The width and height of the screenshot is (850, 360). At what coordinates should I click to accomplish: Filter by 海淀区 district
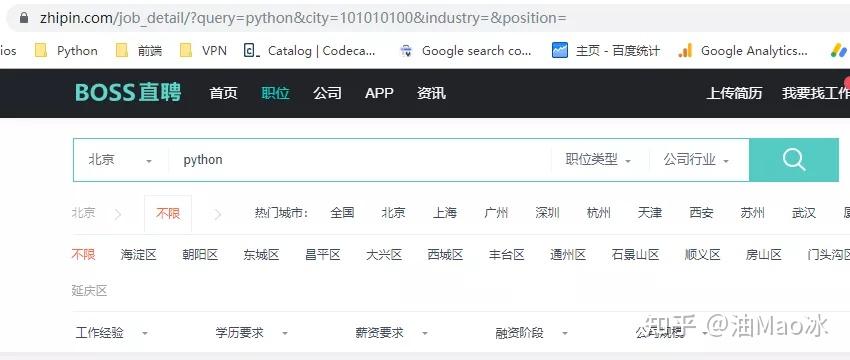139,254
